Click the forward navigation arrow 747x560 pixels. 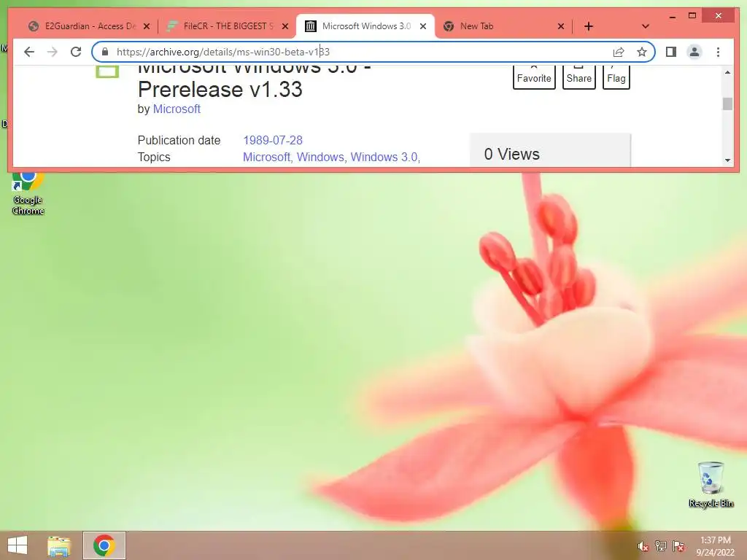click(52, 52)
